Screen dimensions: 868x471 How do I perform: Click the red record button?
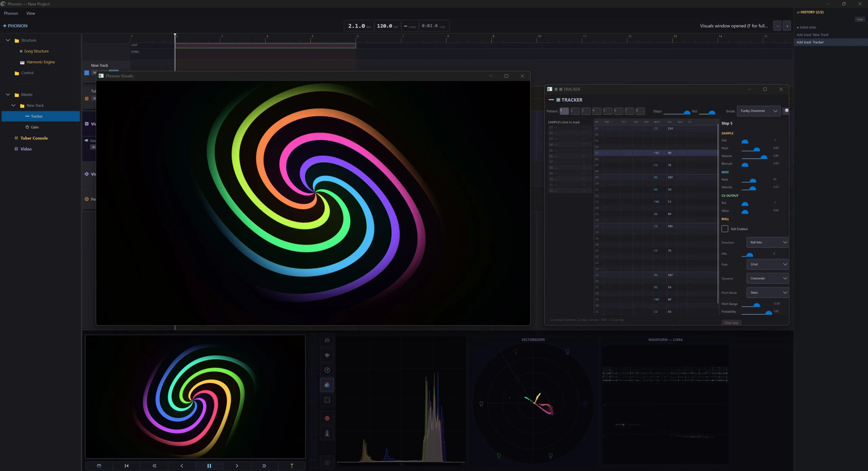[327, 418]
